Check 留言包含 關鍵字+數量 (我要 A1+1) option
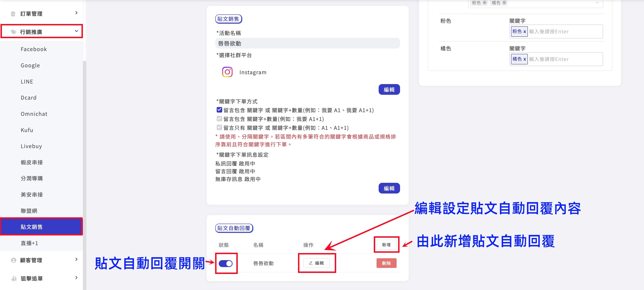644x290 pixels. pyautogui.click(x=219, y=118)
